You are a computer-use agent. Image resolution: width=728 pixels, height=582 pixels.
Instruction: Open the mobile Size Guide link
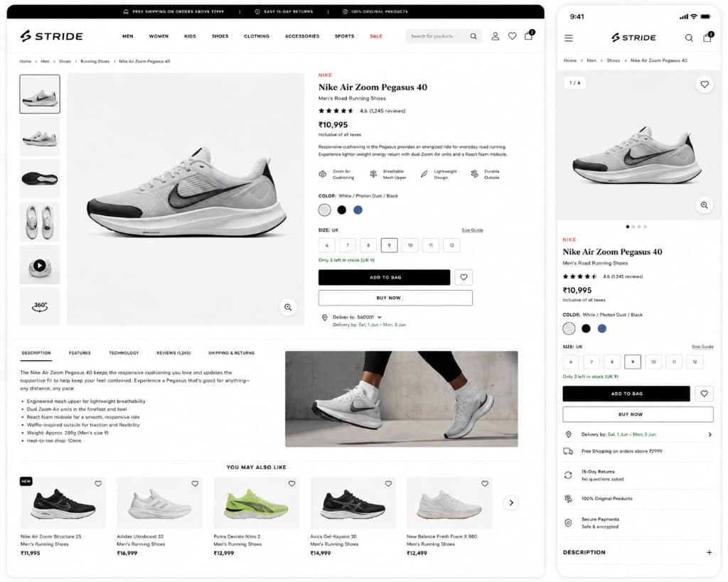[x=702, y=347]
